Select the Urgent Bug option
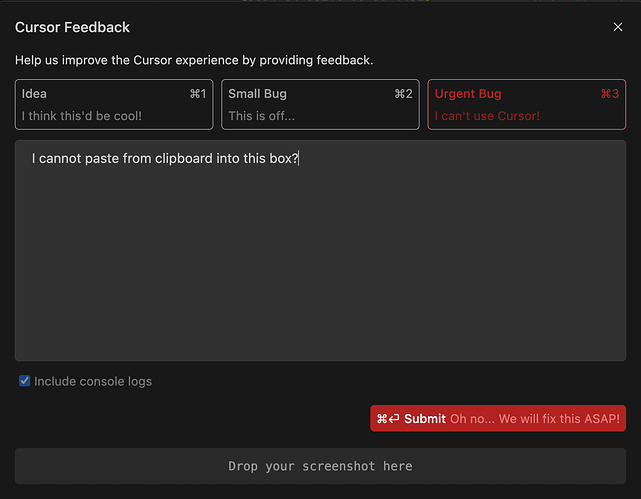 coord(527,105)
